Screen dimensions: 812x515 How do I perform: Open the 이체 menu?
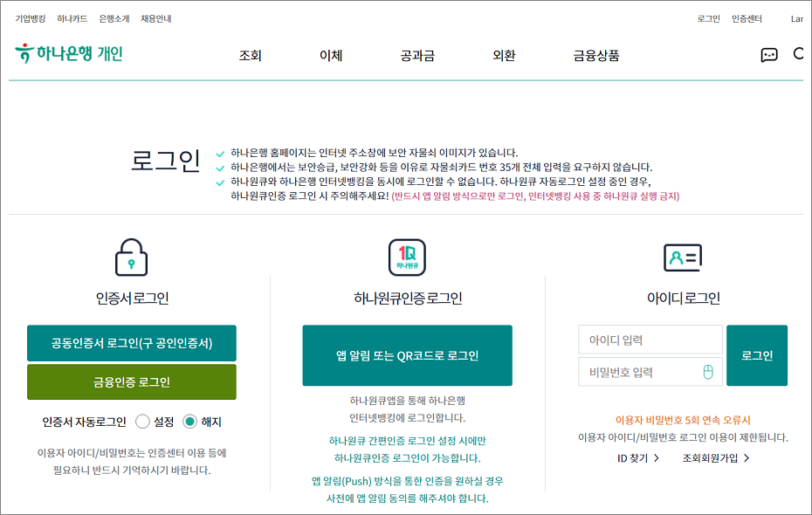[x=331, y=55]
